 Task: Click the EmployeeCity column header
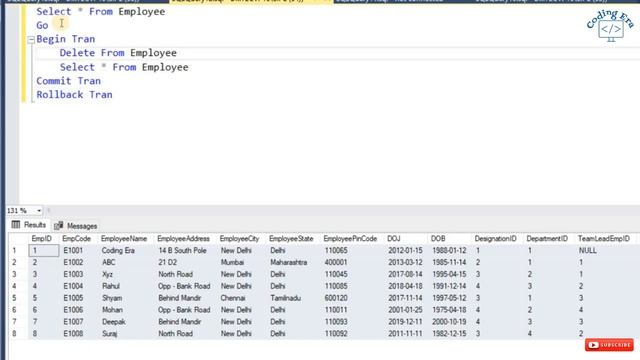coord(241,239)
